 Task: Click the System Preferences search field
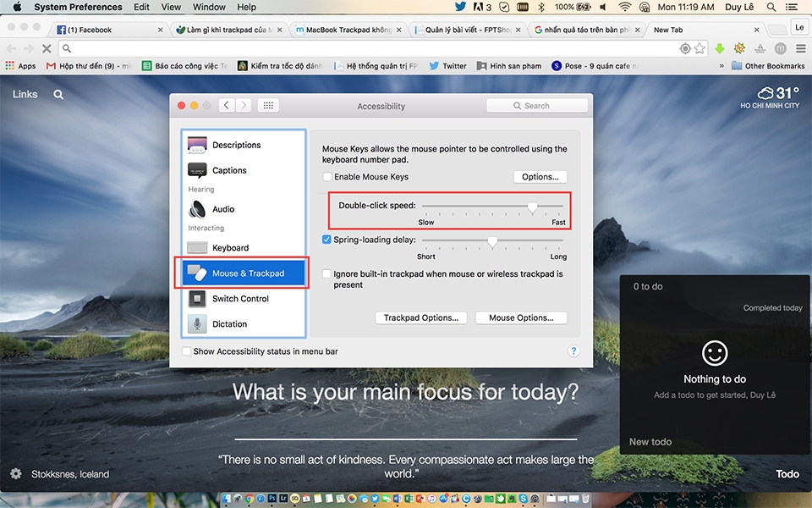[x=537, y=105]
